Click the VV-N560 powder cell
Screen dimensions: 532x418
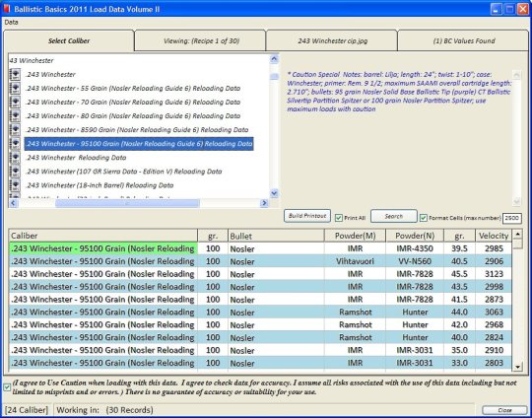point(415,261)
